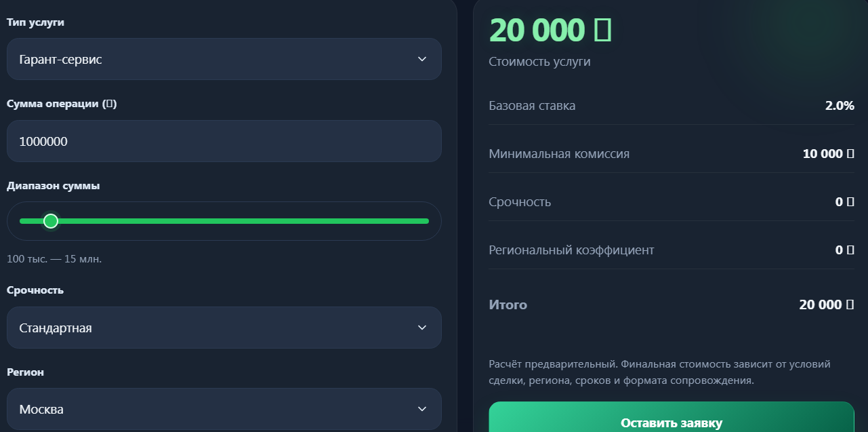Select the amount input field containing "1000000"
The image size is (868, 432).
224,141
